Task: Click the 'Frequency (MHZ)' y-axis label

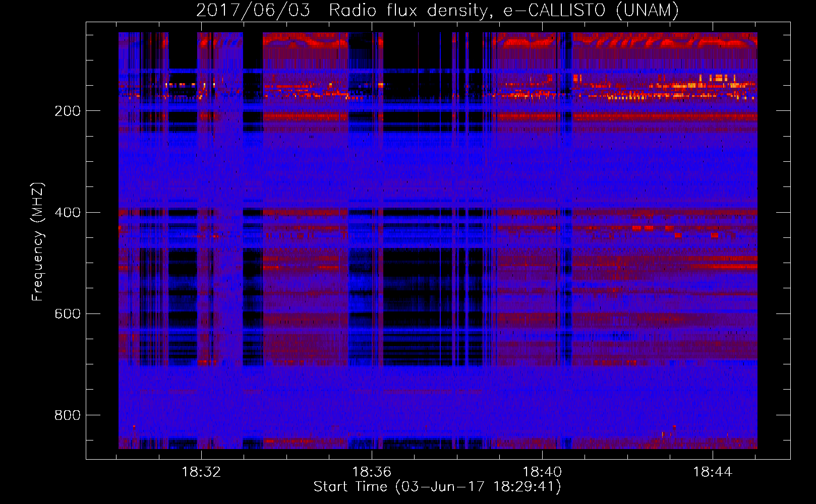Action: [38, 242]
